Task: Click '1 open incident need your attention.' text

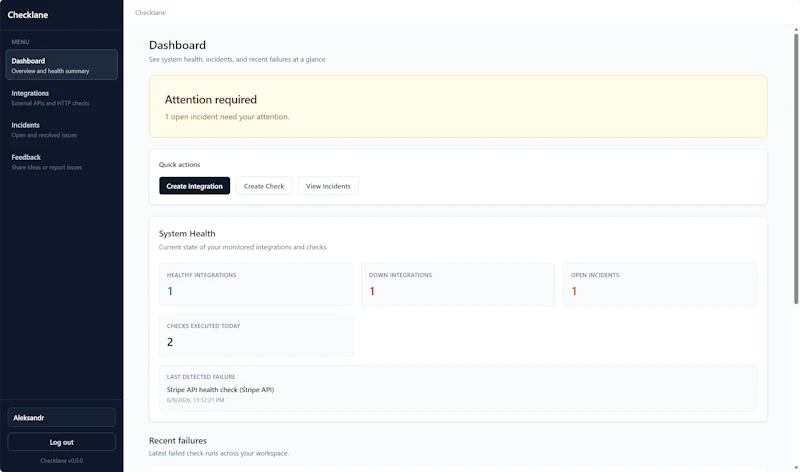Action: 227,117
